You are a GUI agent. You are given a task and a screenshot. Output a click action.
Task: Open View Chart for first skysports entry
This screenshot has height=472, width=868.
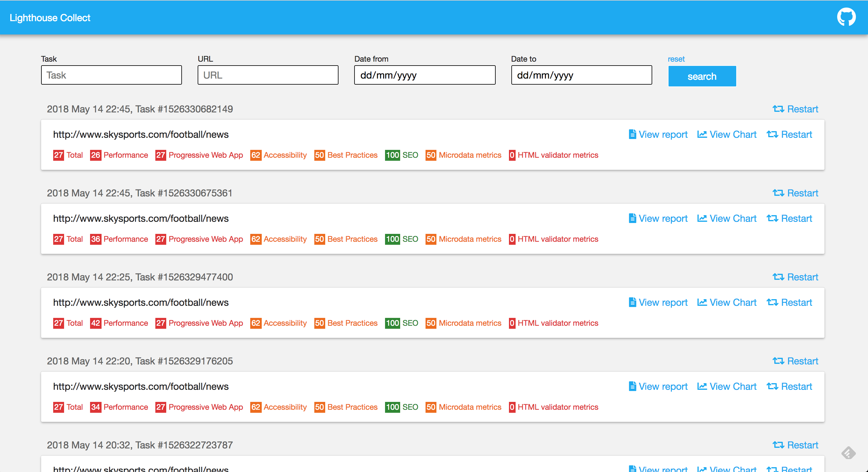733,134
